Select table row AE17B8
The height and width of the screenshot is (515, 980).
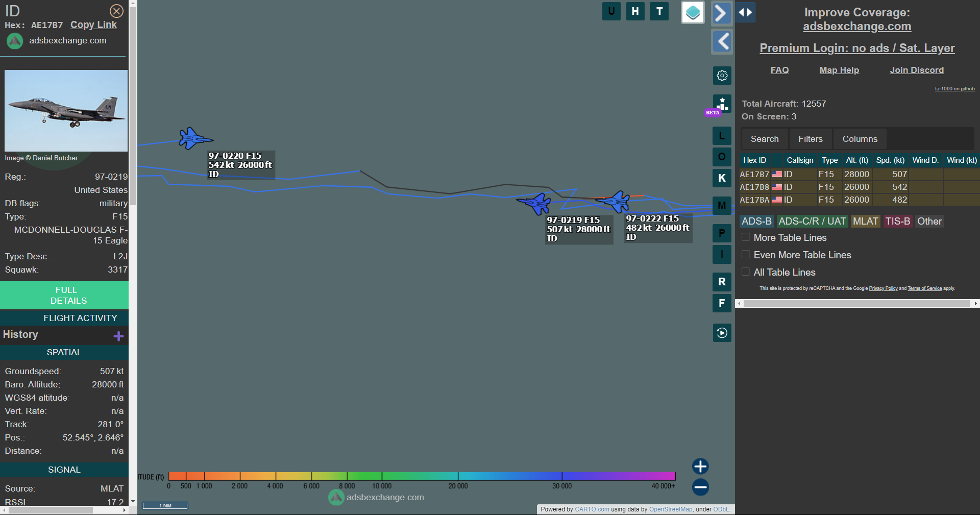pyautogui.click(x=860, y=187)
